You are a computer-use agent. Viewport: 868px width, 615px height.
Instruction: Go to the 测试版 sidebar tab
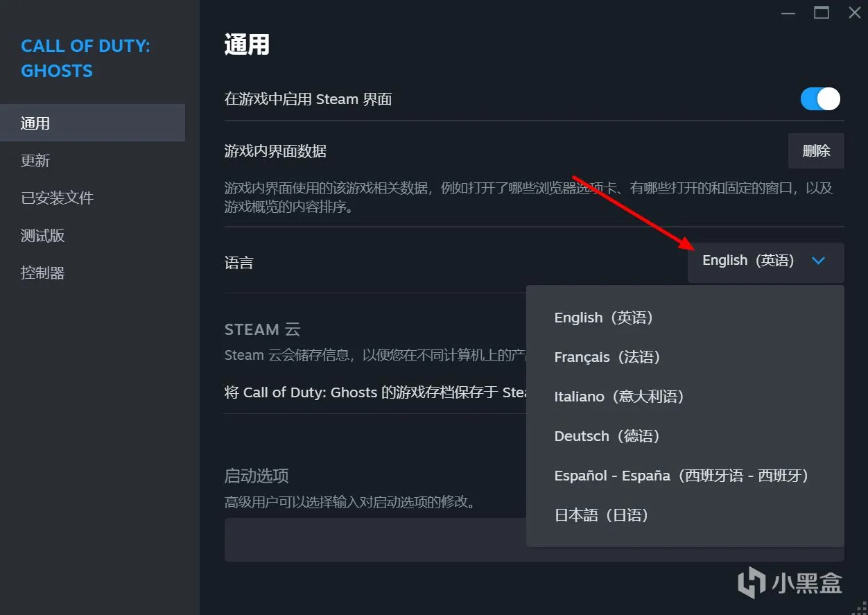point(92,236)
